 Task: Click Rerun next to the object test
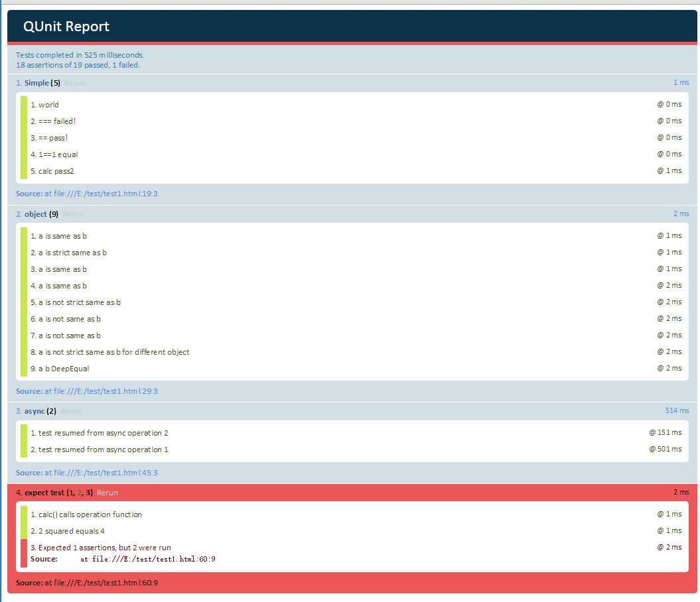coord(73,214)
